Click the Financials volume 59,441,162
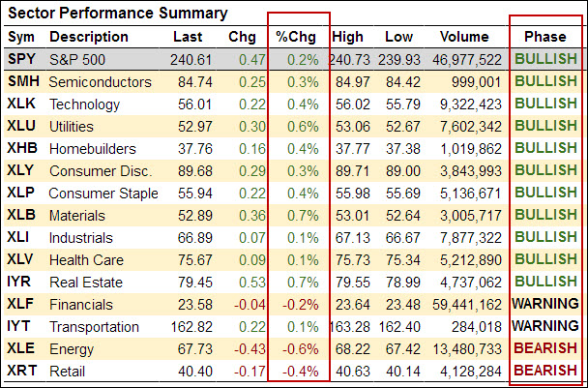Viewport: 588px width, 388px height. click(467, 305)
